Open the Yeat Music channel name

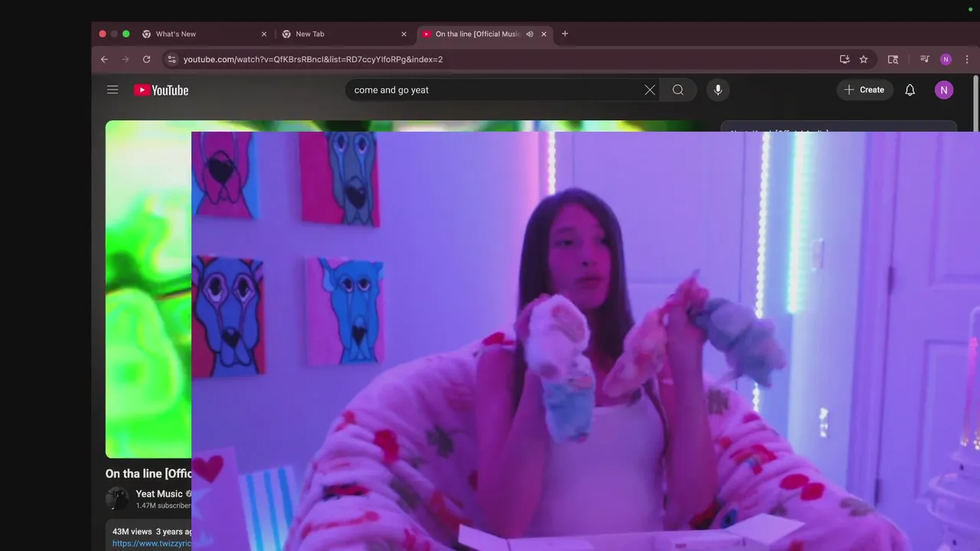pyautogui.click(x=159, y=494)
